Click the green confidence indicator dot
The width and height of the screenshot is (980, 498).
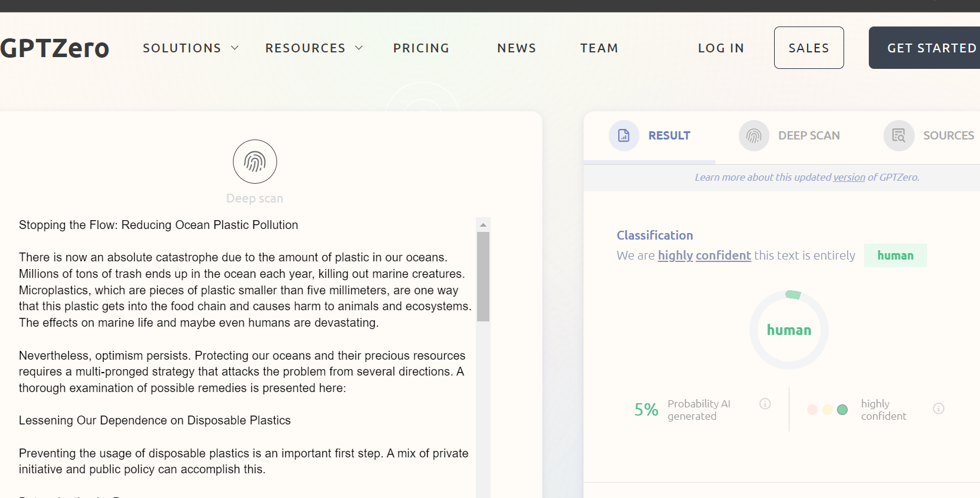tap(842, 410)
